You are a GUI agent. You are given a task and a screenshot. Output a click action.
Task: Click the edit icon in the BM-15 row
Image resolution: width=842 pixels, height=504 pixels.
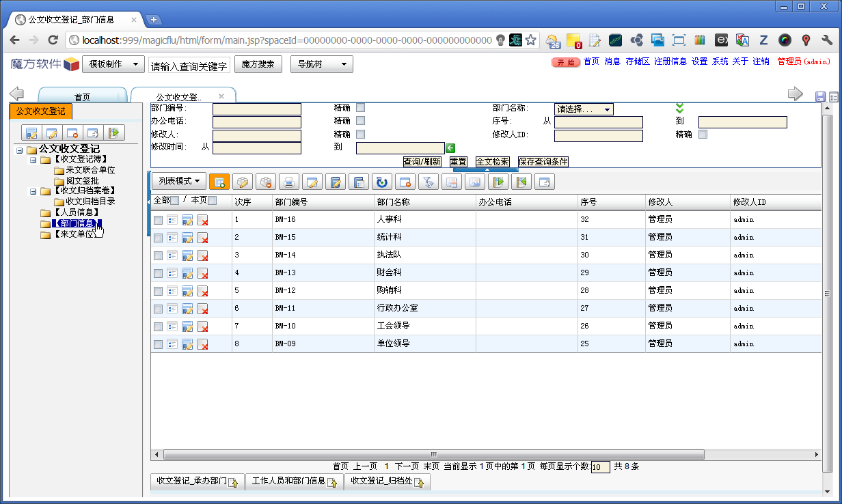click(x=187, y=238)
